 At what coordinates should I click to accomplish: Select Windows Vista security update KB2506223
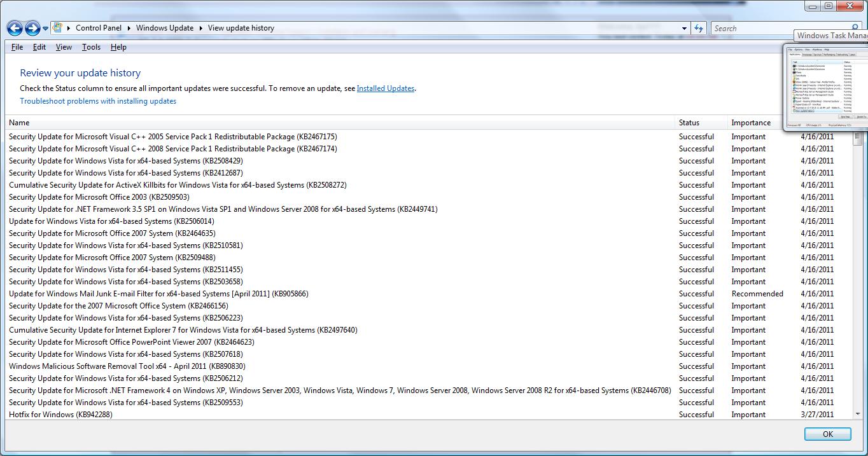point(429,318)
